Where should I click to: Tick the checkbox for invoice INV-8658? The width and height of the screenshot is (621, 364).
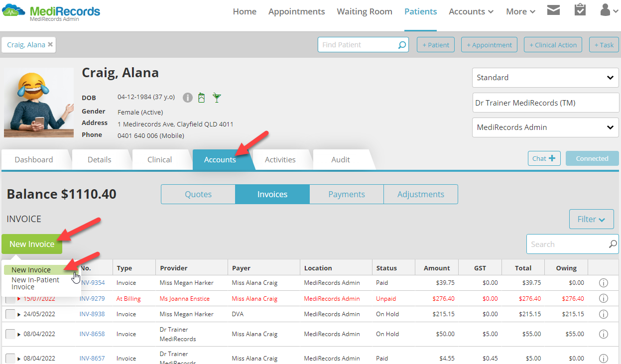coord(10,334)
